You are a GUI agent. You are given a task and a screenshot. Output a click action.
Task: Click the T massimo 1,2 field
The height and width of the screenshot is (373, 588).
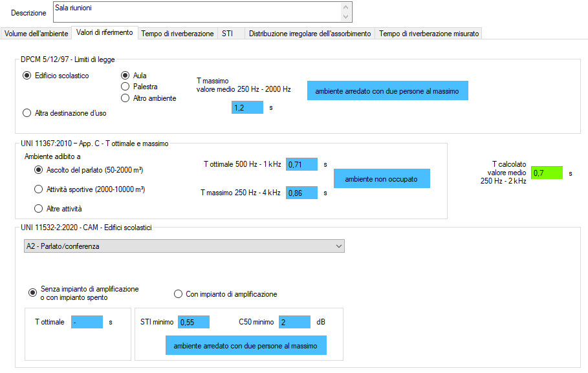(247, 108)
